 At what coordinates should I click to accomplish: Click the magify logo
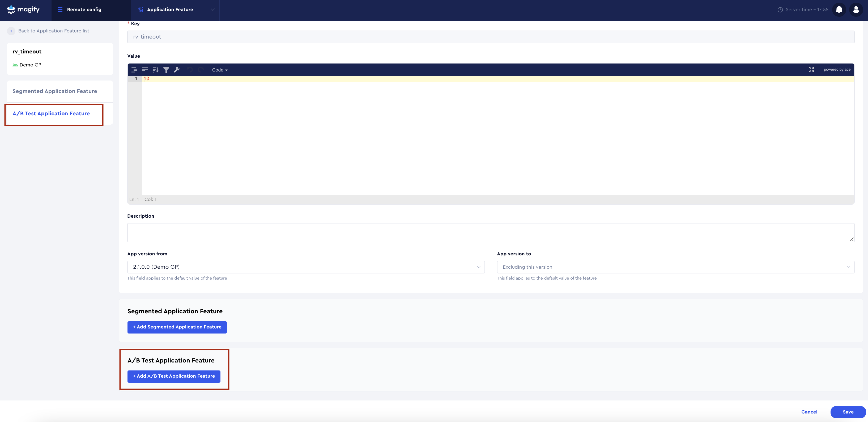tap(24, 10)
